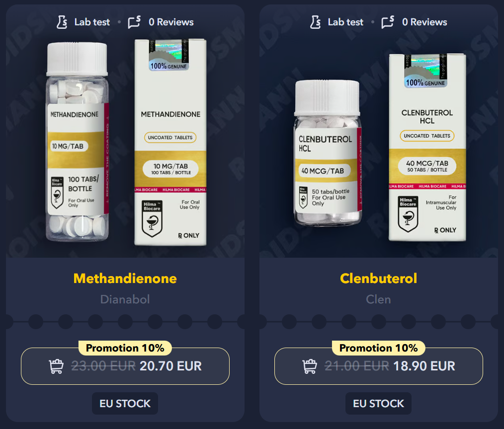Click the Promotion 10% badge on Methandienone
This screenshot has height=429, width=504.
[125, 348]
